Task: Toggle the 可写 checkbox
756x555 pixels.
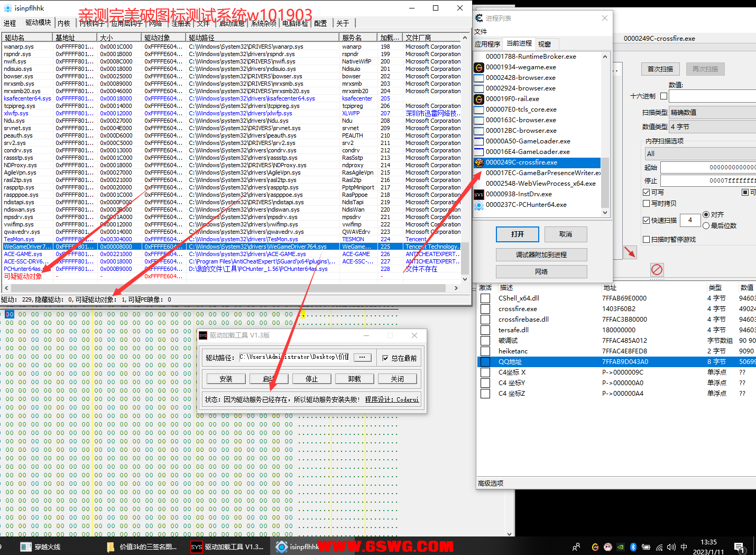Action: [646, 193]
